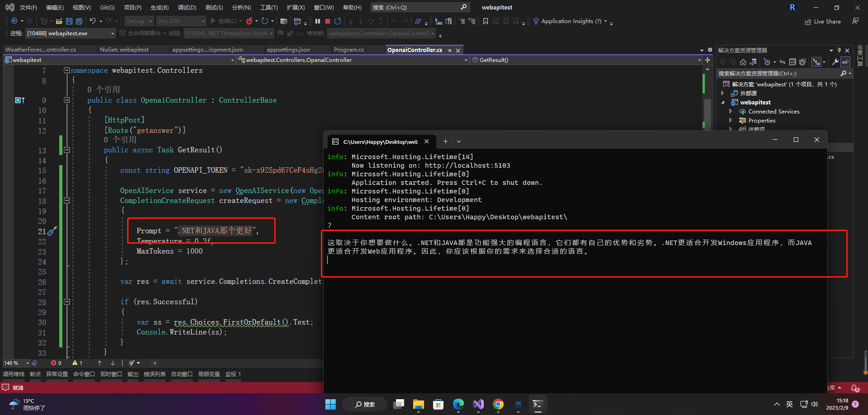Add a new tab in the terminal window
This screenshot has width=868, height=415.
(445, 141)
